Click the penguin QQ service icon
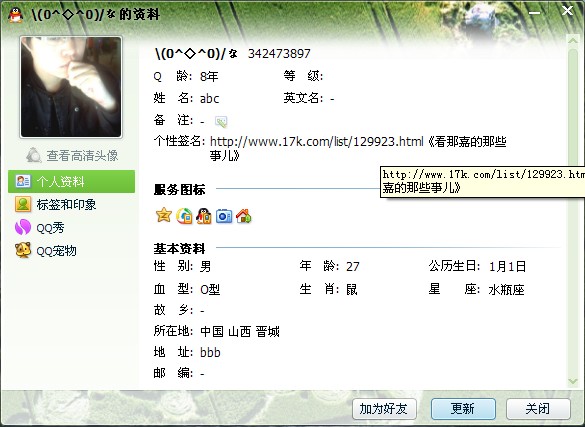 point(204,216)
